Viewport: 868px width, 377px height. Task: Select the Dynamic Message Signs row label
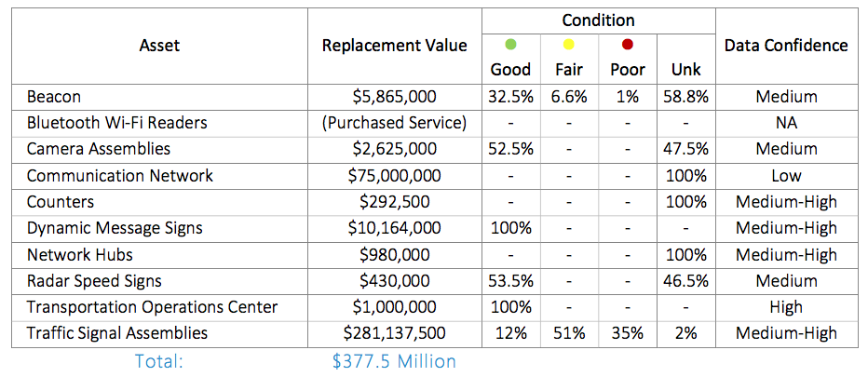coord(113,228)
